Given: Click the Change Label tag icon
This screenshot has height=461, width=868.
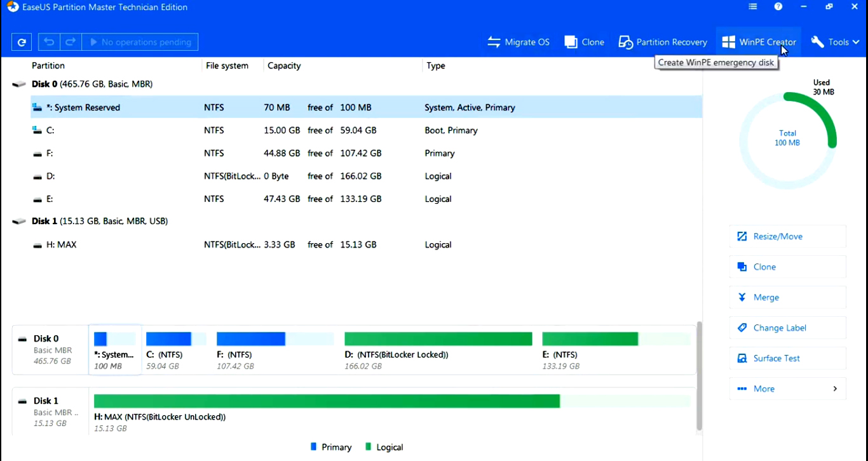Looking at the screenshot, I should [x=742, y=328].
